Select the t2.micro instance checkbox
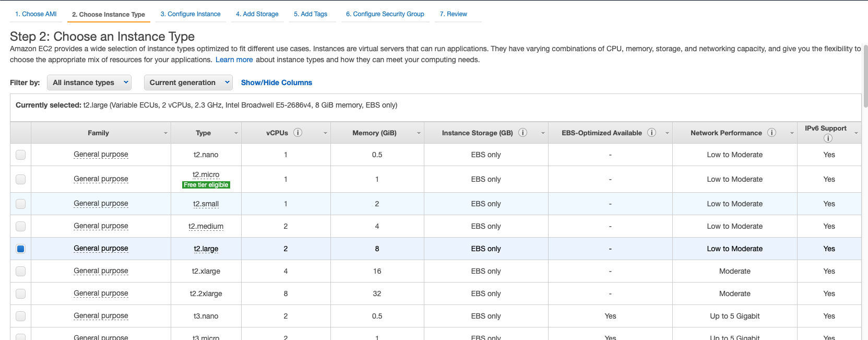This screenshot has height=340, width=868. (x=20, y=179)
